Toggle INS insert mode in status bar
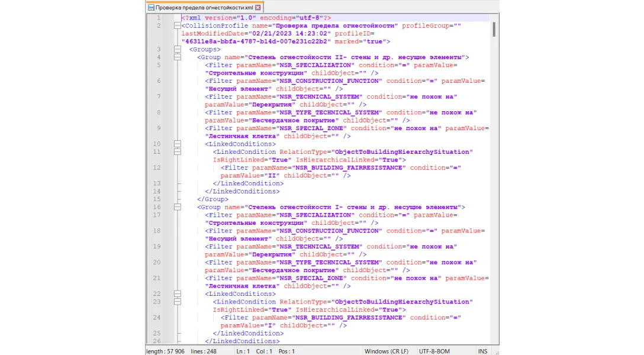Screen dimensions: 644x355 (x=483, y=351)
